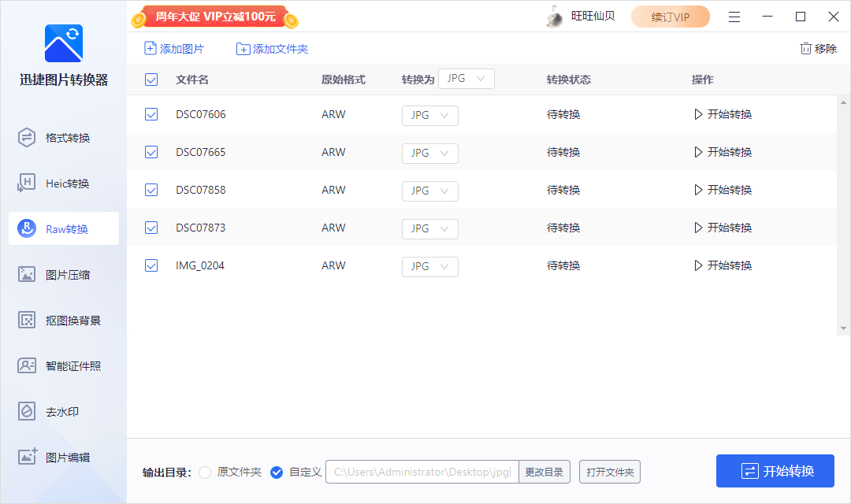Open the format dropdown for DSC07873
Viewport: 851px width, 504px height.
(429, 228)
